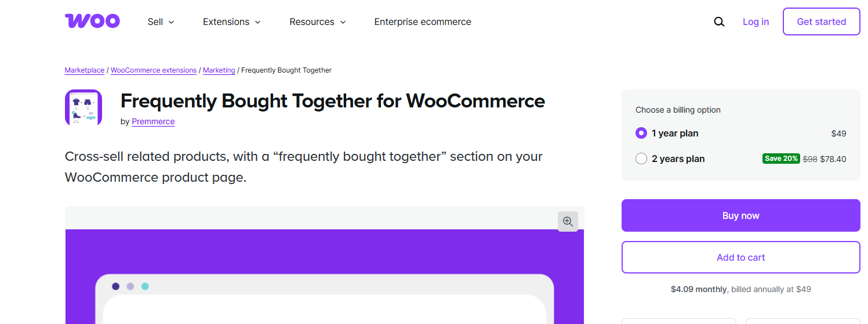Click the Save 20% badge
The image size is (868, 324).
coord(781,159)
